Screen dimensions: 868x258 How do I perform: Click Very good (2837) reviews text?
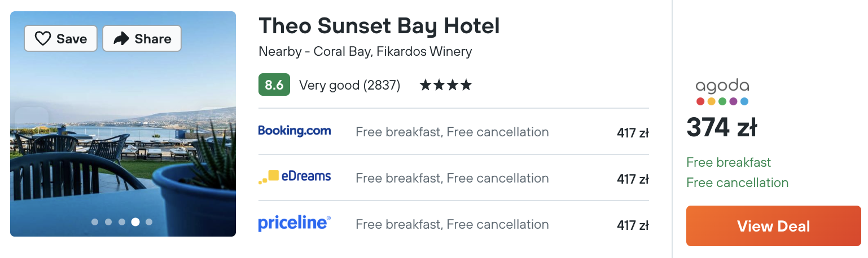click(350, 85)
